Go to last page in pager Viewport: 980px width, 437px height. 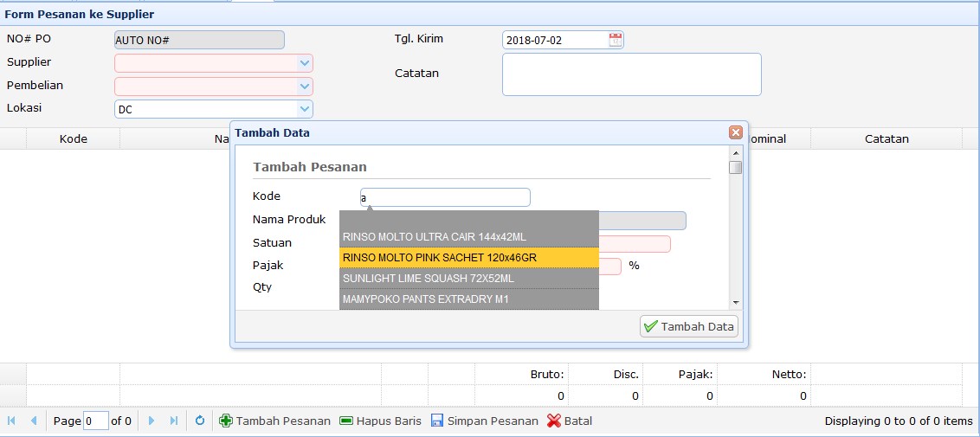(174, 421)
